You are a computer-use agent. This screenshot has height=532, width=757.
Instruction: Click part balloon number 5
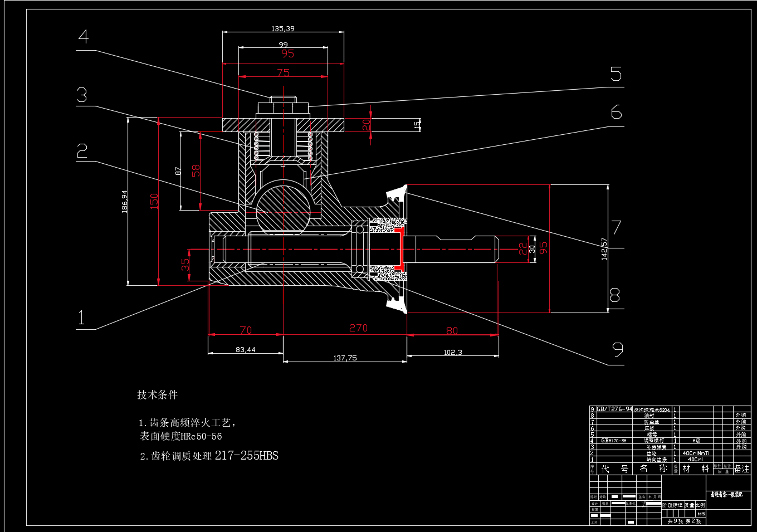tap(616, 74)
